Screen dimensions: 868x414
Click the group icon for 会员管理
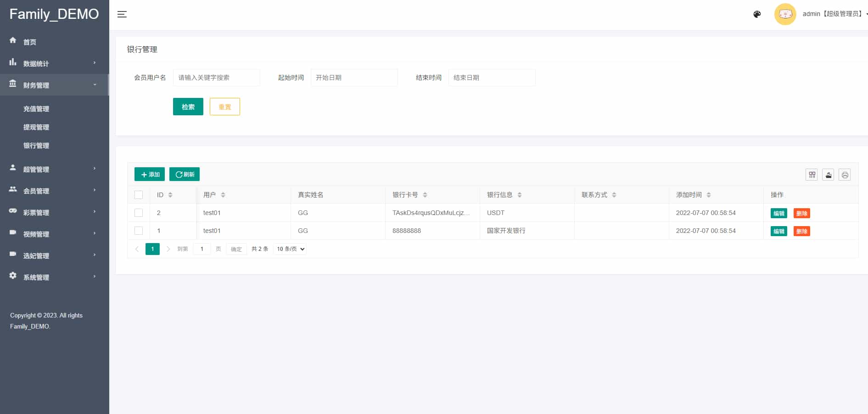tap(13, 189)
